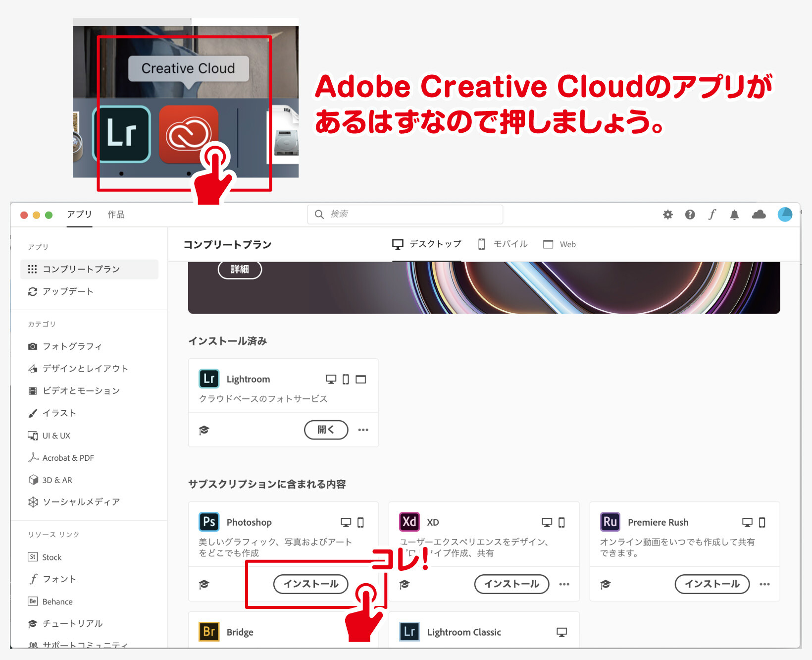Install Premiere Rush with インストール button
The image size is (812, 660).
712,584
